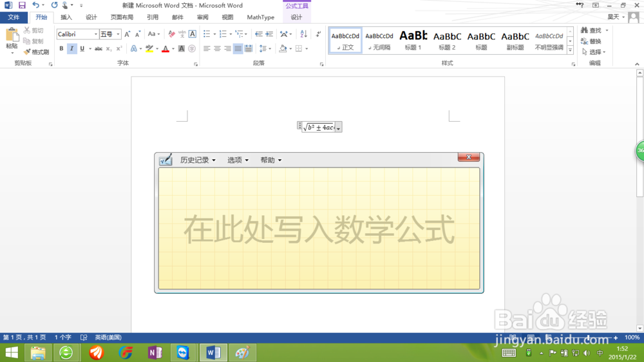The image size is (644, 362).
Task: Open the 文件 tab
Action: [x=14, y=17]
